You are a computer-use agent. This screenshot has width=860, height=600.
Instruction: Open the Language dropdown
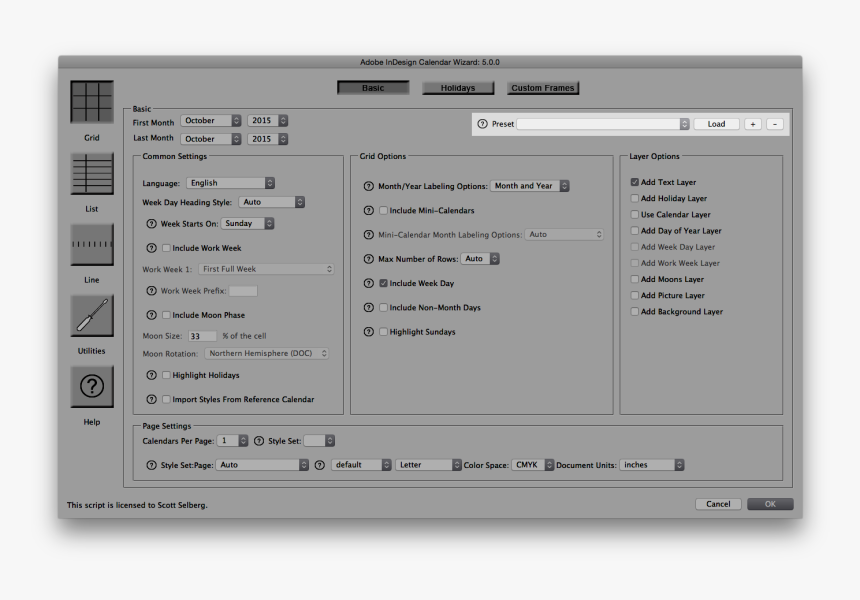(230, 183)
